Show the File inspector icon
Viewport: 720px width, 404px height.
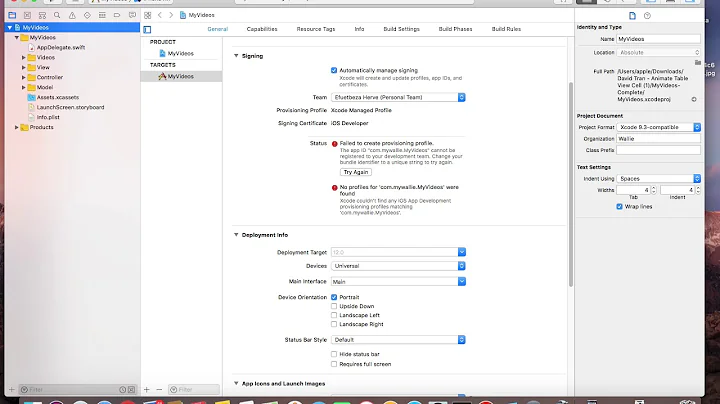632,16
